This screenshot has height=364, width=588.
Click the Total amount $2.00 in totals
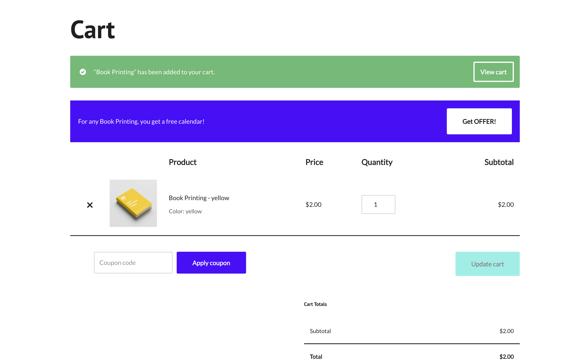[x=506, y=357]
